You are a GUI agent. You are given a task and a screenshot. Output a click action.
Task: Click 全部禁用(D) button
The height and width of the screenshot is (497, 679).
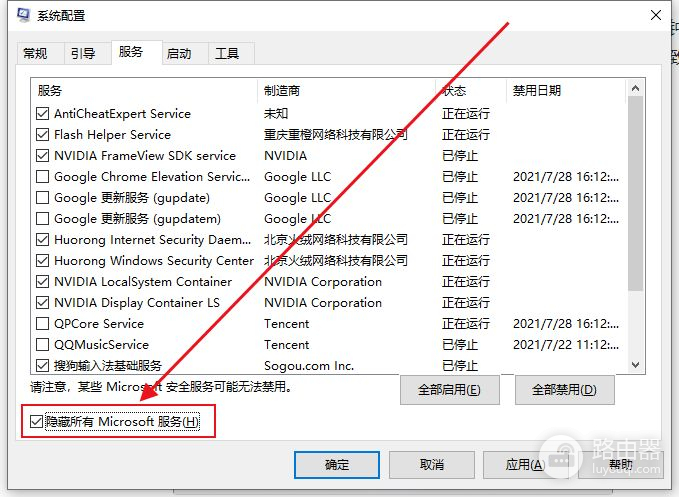coord(564,390)
